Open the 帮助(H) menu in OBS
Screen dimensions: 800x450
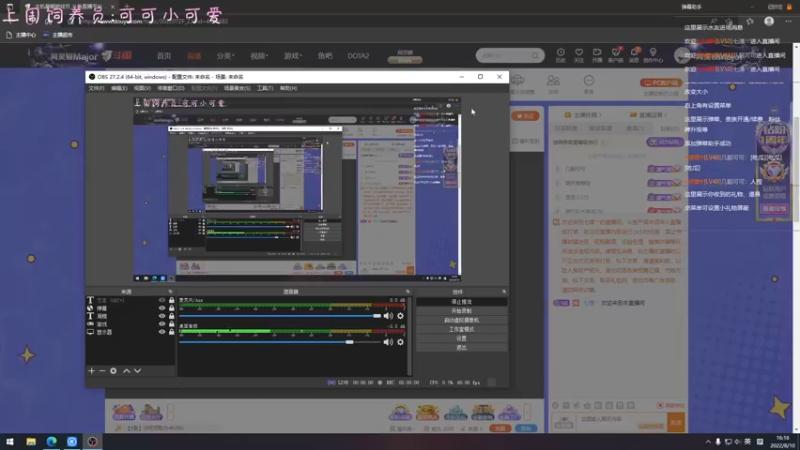click(x=288, y=88)
